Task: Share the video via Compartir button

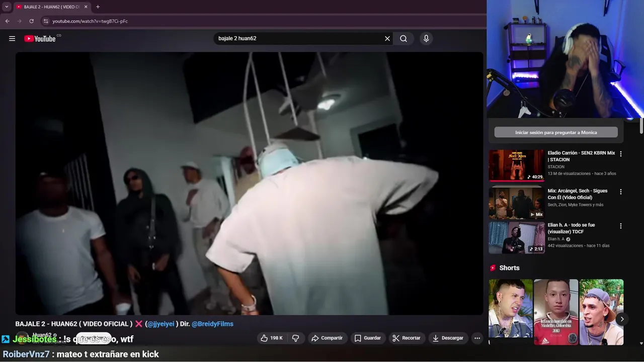Action: point(327,338)
